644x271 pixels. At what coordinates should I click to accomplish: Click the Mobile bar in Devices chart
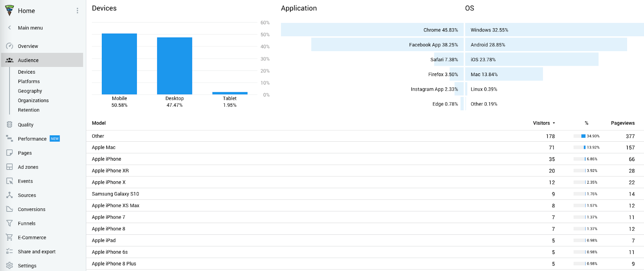119,64
